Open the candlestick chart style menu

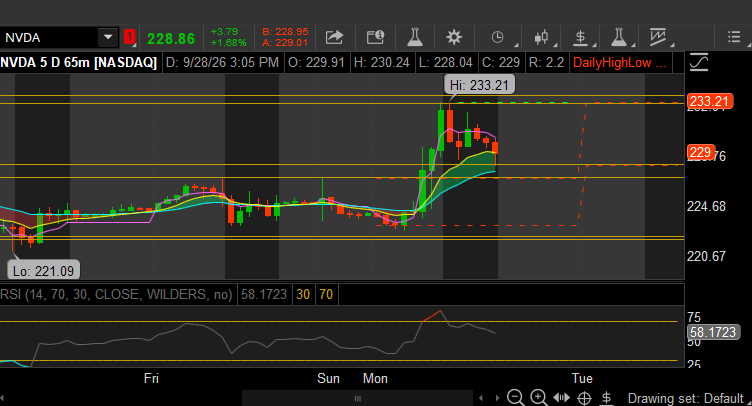pos(541,37)
